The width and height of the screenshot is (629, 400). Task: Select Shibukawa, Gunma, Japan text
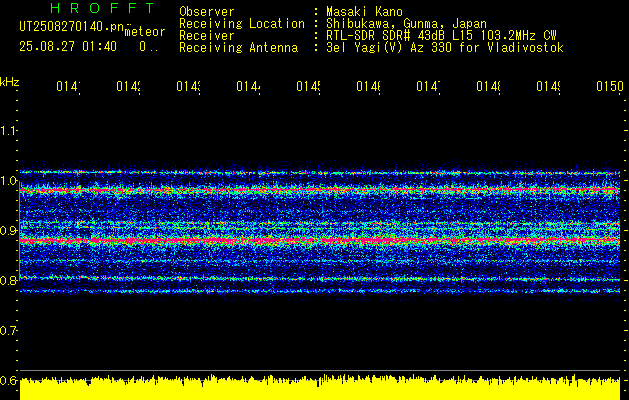[x=406, y=24]
